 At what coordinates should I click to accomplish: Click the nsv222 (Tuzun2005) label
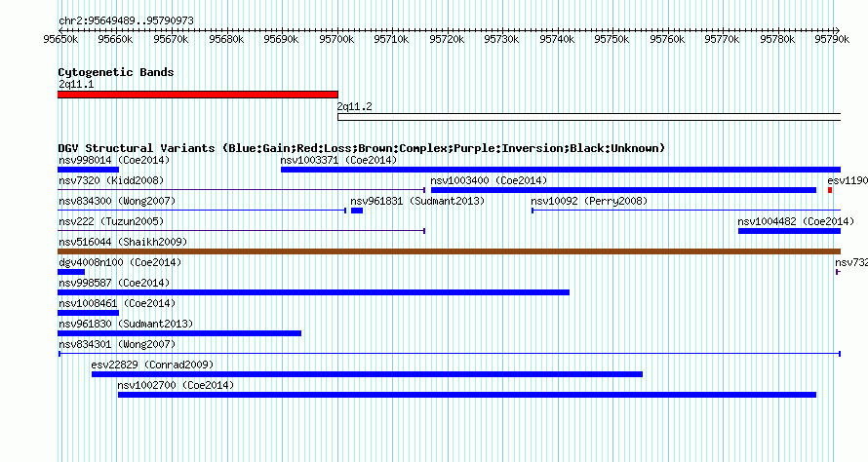pyautogui.click(x=111, y=221)
